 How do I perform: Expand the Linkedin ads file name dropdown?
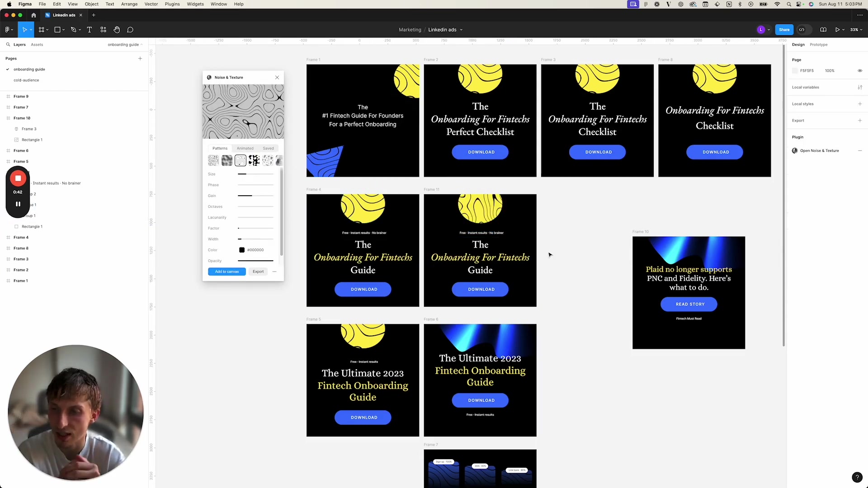(461, 30)
